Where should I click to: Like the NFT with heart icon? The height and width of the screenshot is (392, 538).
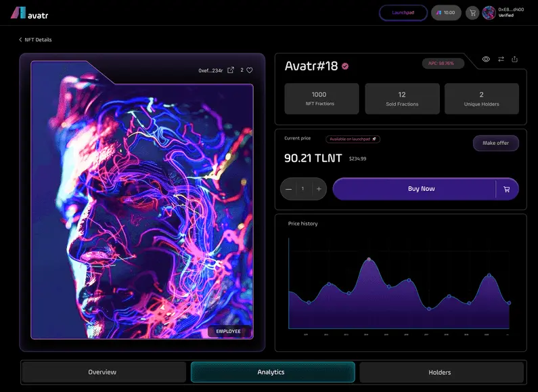(249, 70)
